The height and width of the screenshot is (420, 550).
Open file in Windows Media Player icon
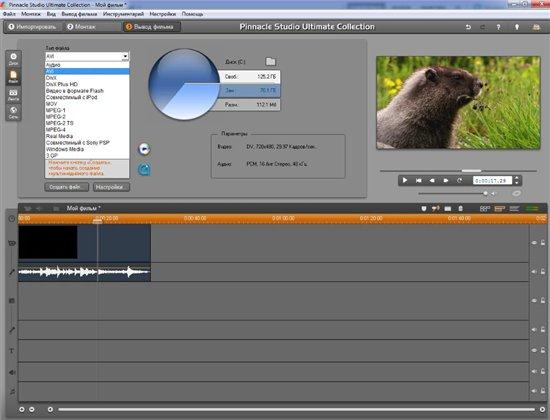(144, 149)
